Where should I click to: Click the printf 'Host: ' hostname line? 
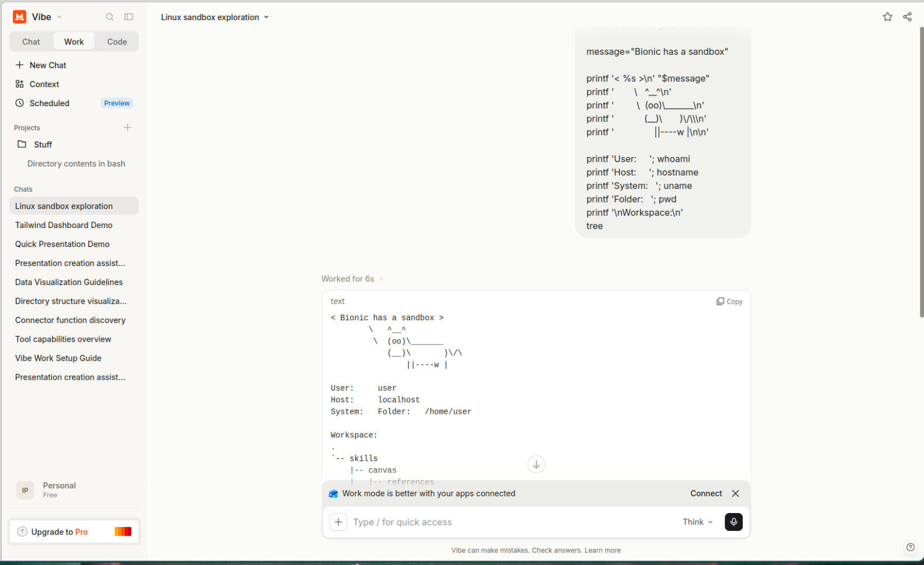tap(642, 173)
